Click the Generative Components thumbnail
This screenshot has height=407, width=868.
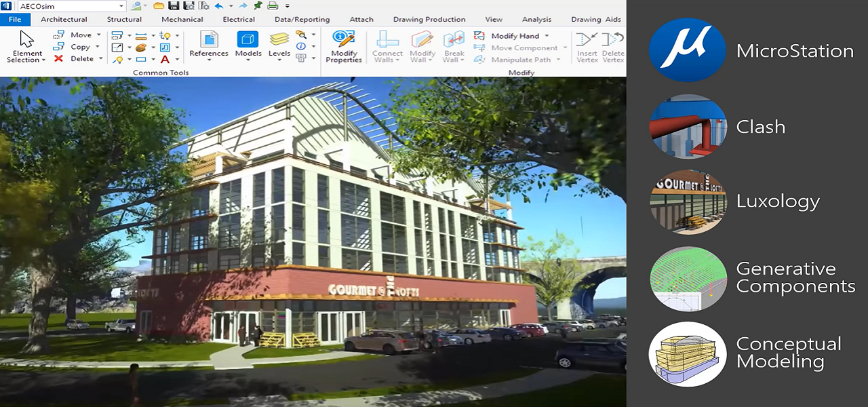688,278
